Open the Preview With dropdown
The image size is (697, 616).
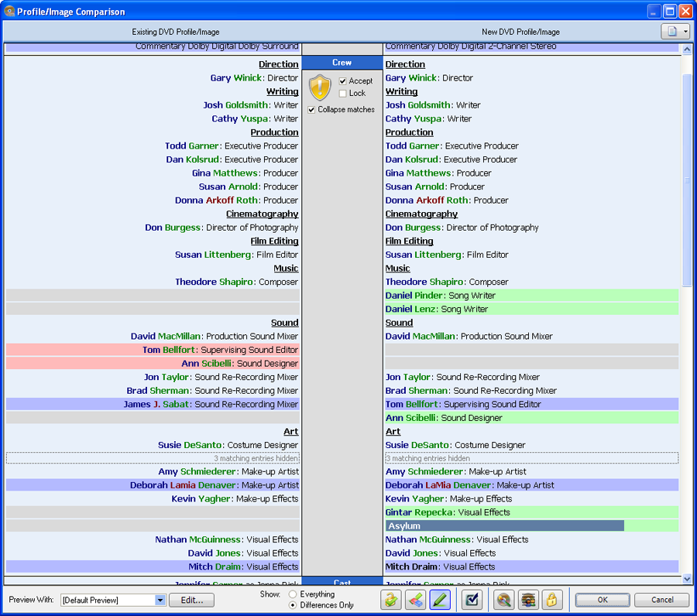point(160,601)
